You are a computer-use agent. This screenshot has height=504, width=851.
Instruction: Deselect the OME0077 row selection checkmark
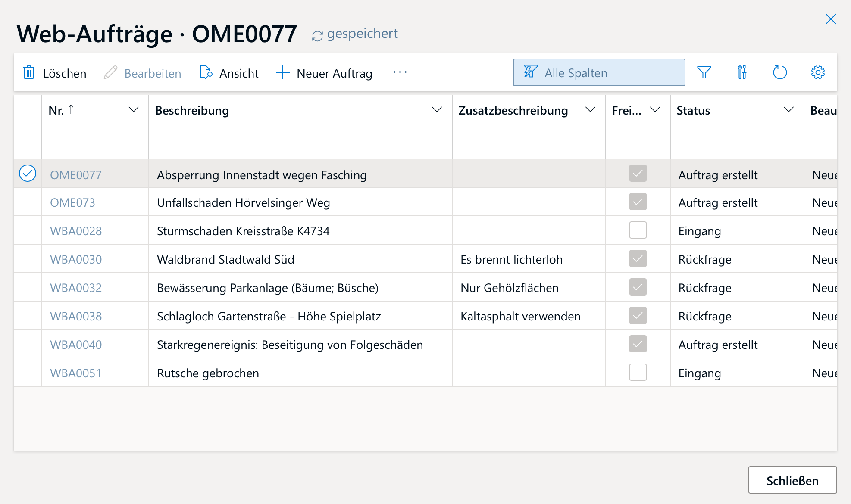point(28,174)
